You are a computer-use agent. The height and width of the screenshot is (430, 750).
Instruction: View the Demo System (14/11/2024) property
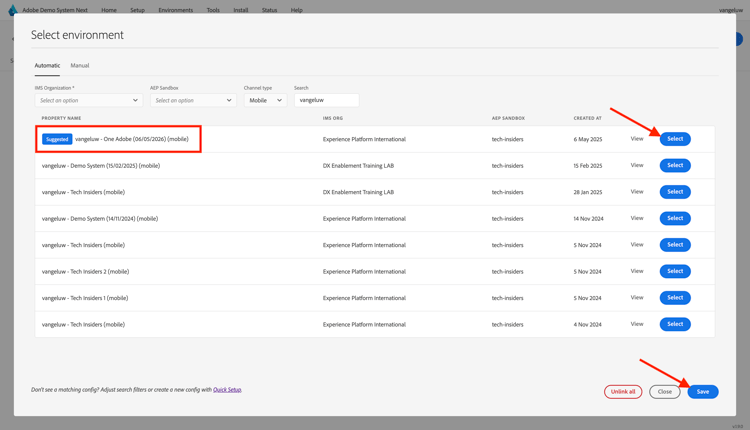coord(637,218)
